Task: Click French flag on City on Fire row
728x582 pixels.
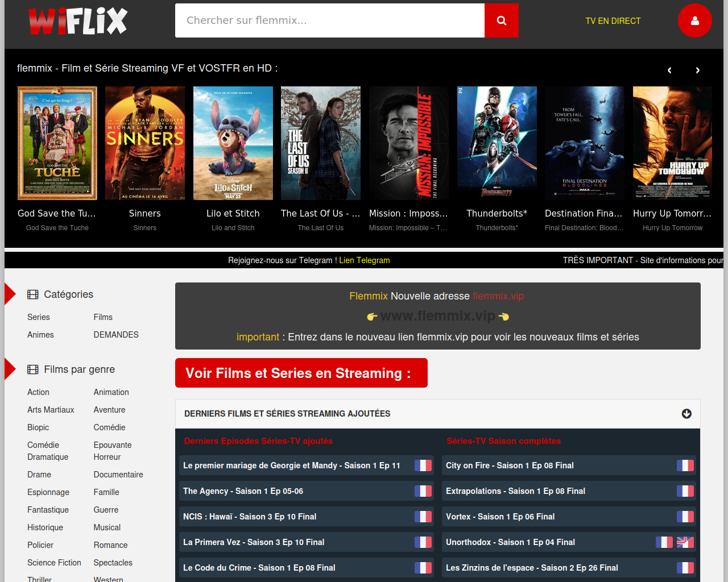Action: 685,465
